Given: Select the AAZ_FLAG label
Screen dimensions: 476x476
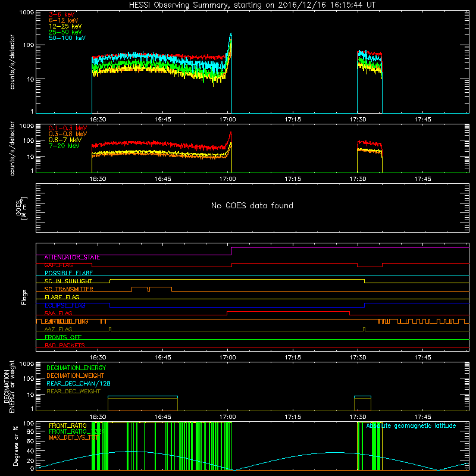Looking at the screenshot, I should point(58,329).
